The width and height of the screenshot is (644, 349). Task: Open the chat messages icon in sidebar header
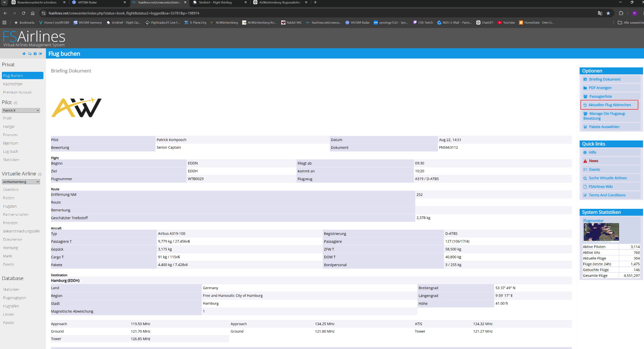coord(30,54)
